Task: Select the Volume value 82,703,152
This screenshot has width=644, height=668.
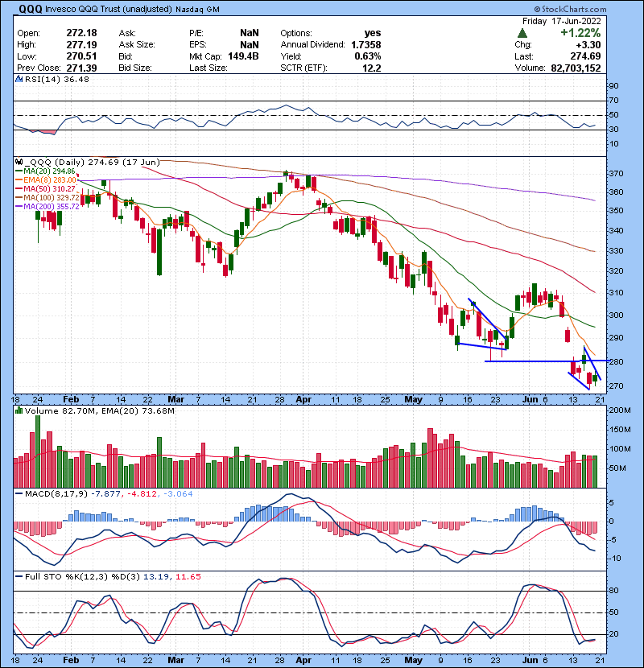Action: click(x=576, y=68)
